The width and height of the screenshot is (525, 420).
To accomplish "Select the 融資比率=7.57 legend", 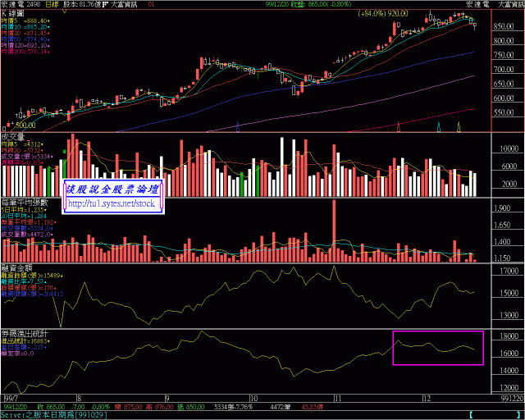I will point(24,281).
